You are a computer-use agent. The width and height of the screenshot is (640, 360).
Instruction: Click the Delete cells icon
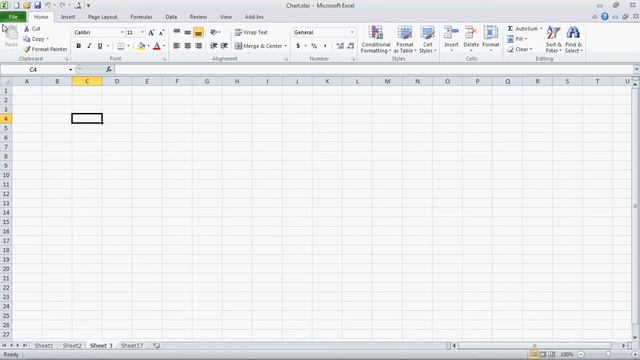click(x=471, y=33)
